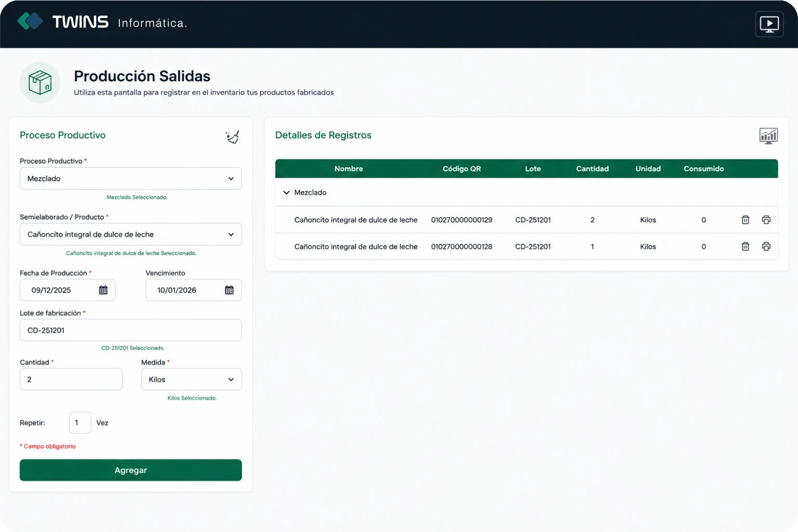Click the Fecha de Producción date 09/12/2025
Screen dimensions: 798x532
tap(51, 290)
